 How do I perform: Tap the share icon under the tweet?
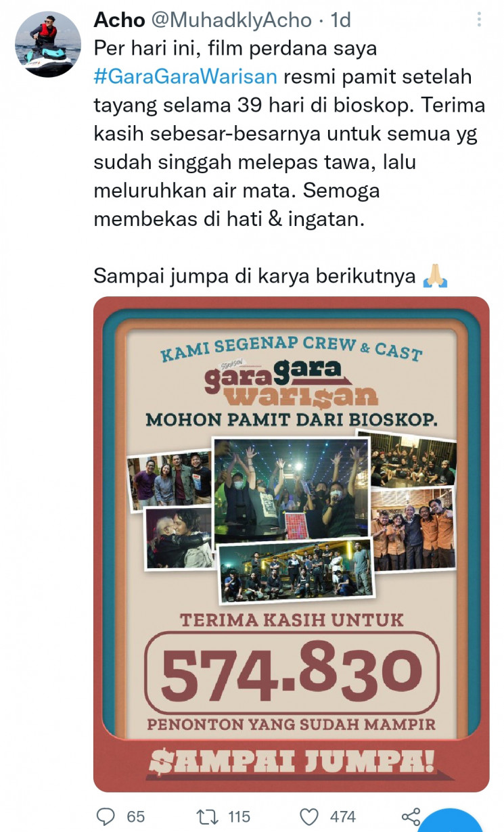pyautogui.click(x=411, y=816)
